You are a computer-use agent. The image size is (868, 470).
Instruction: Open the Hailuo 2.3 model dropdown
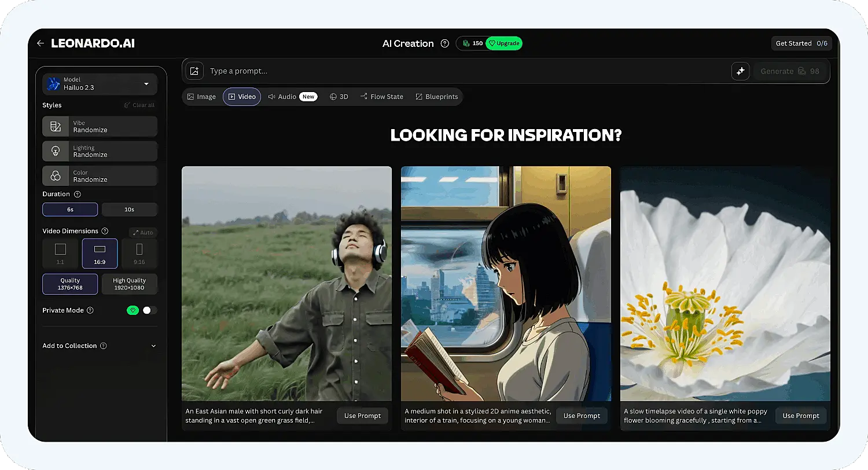100,84
